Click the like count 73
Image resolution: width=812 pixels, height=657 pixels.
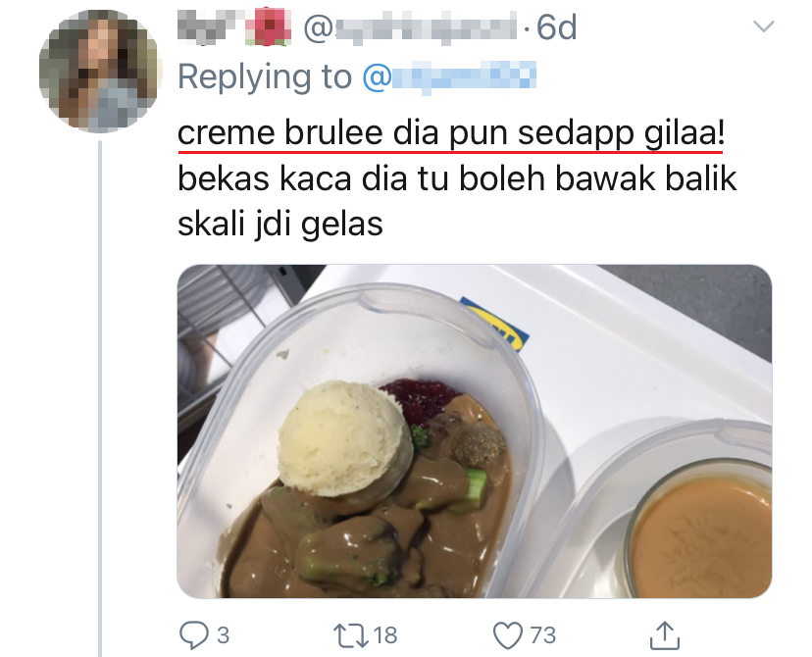(x=542, y=635)
